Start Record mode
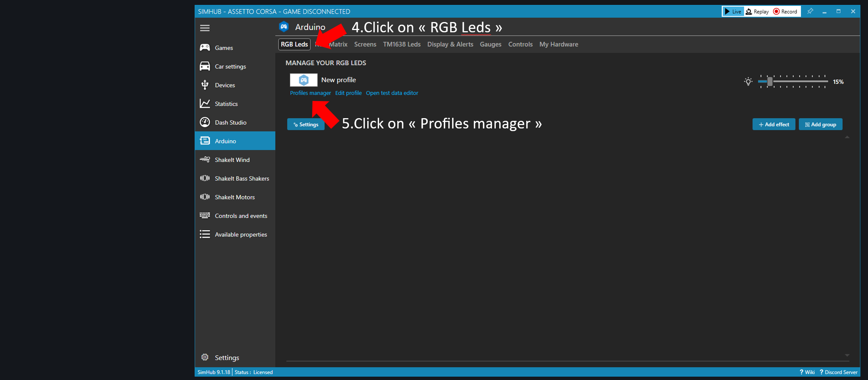 tap(785, 11)
